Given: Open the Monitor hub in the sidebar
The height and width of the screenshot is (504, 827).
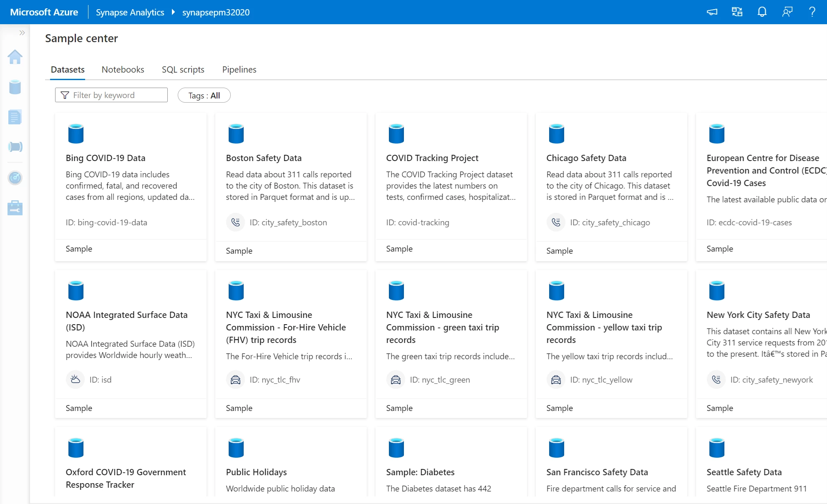Looking at the screenshot, I should (15, 177).
